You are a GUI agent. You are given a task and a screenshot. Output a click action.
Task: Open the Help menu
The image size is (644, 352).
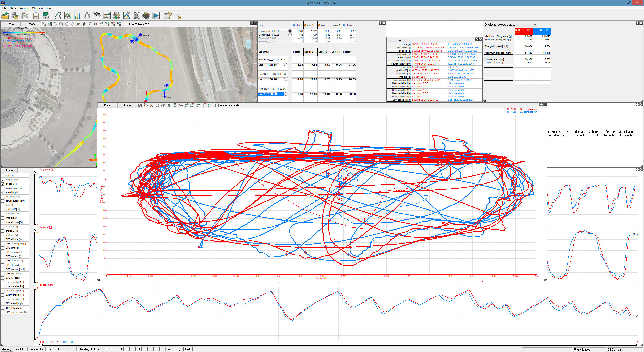coord(50,8)
